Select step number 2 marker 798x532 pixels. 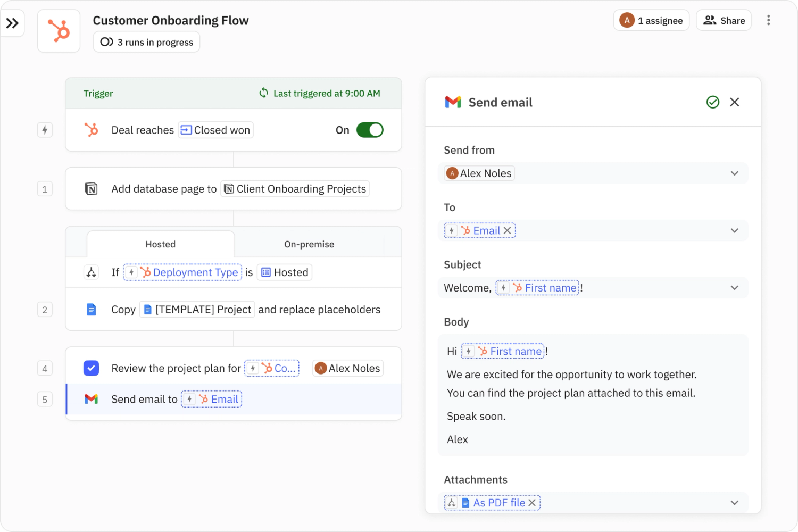45,310
